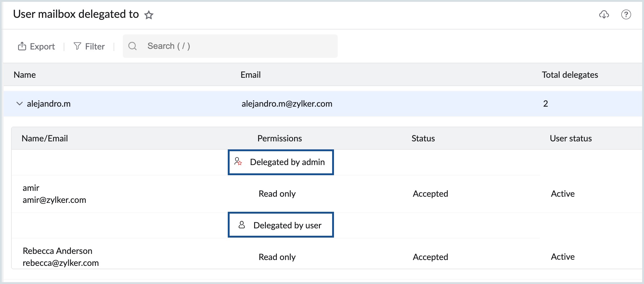Screen dimensions: 644x284
Task: Click the cloud download icon
Action: pos(604,14)
